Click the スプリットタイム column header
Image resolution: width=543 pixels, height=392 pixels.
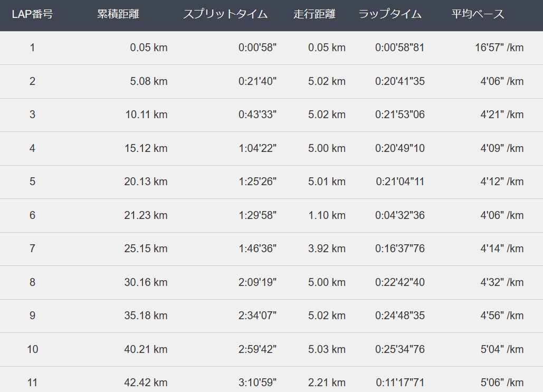(225, 14)
